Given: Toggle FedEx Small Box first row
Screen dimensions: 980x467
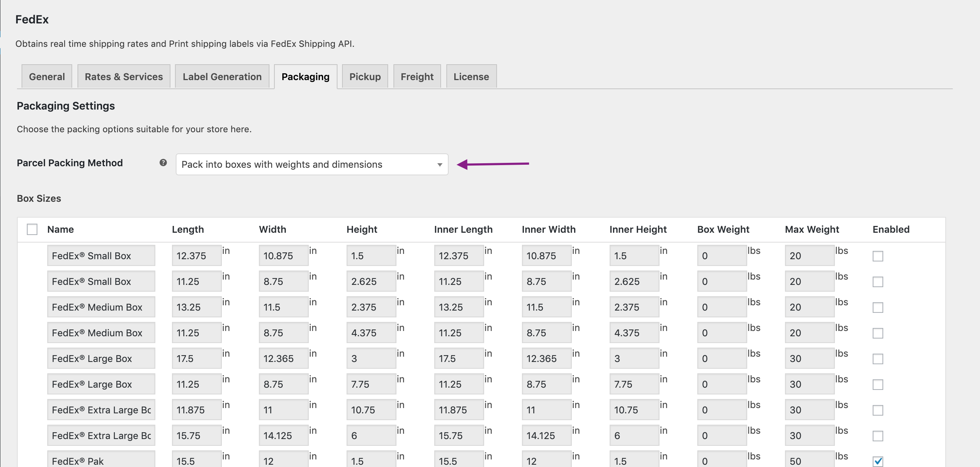Looking at the screenshot, I should [878, 255].
